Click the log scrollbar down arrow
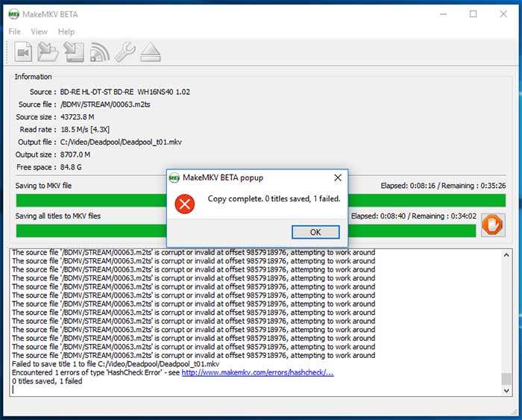This screenshot has height=420, width=522. (506, 391)
